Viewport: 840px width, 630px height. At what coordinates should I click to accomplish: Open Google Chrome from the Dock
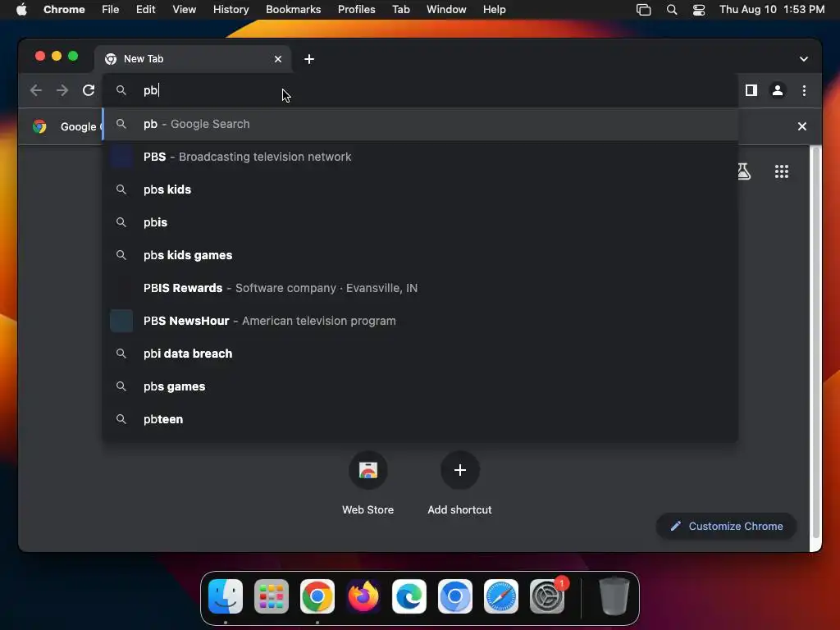tap(317, 596)
